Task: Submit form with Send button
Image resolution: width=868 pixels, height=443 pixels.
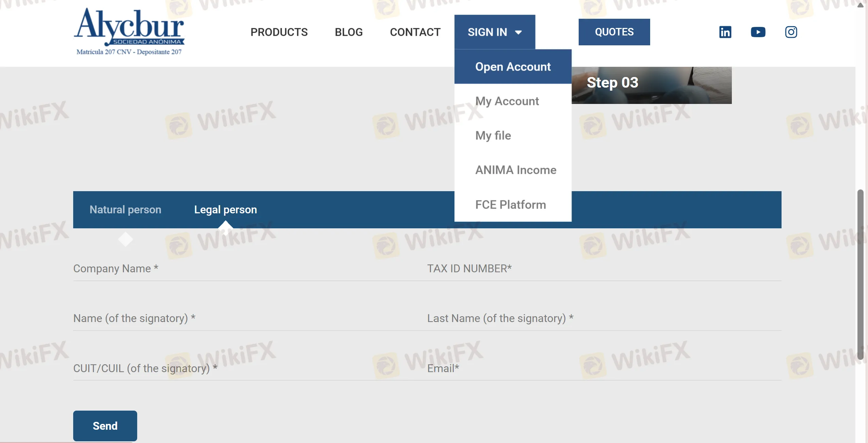Action: [x=105, y=426]
